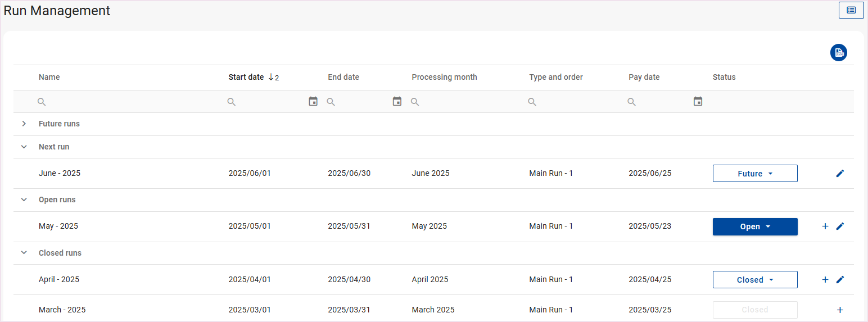Open the Start date calendar picker
Image resolution: width=868 pixels, height=322 pixels.
click(313, 102)
